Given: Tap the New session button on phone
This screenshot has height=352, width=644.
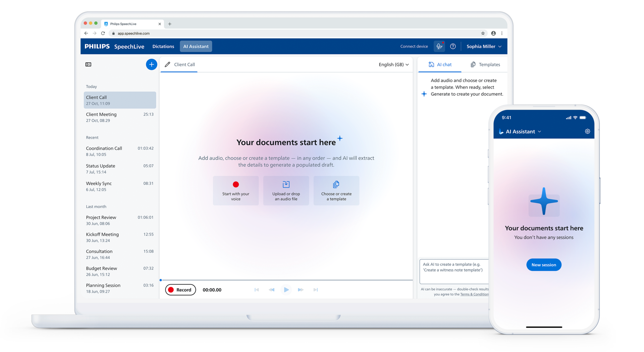Looking at the screenshot, I should (544, 265).
